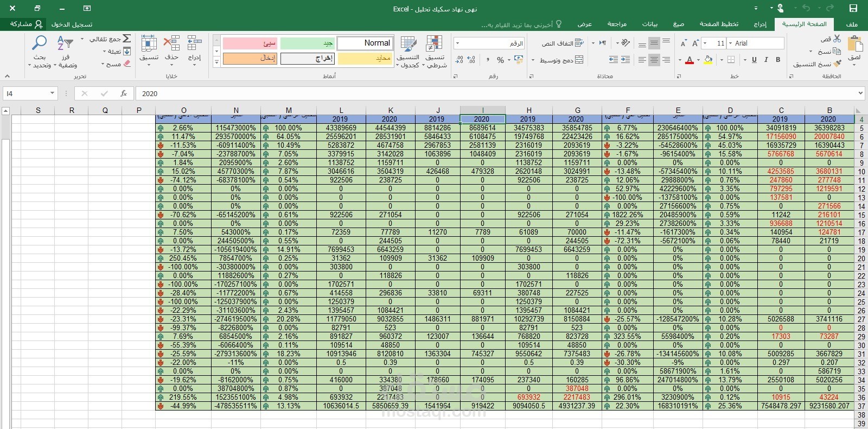
Task: Click the text Orientation icon
Action: (625, 43)
